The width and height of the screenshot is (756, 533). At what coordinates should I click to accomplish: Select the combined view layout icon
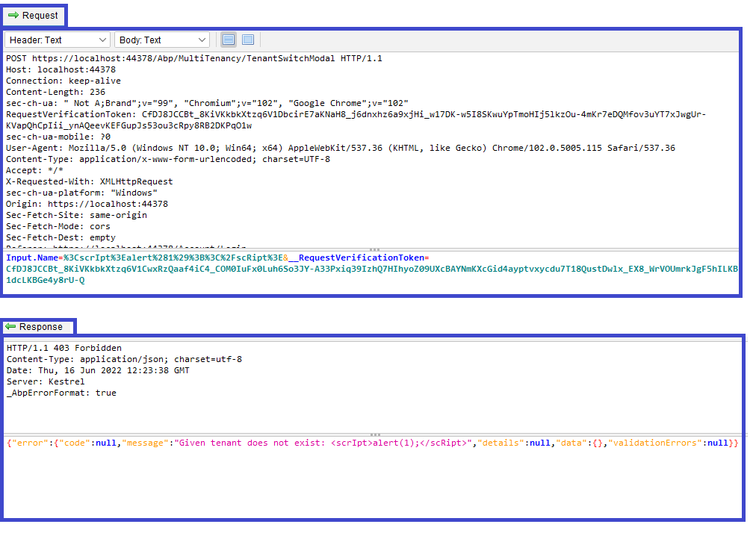tap(248, 40)
